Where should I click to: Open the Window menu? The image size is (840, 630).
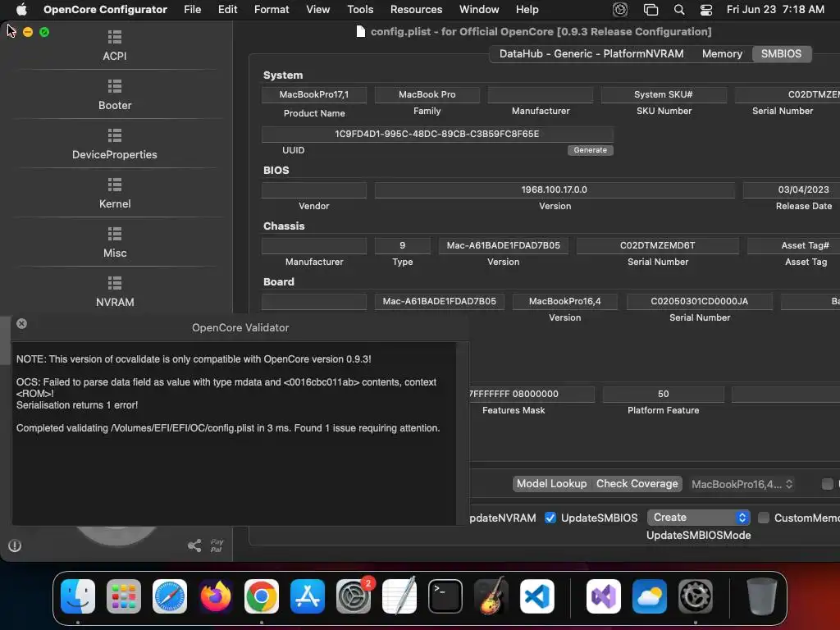[x=479, y=10]
